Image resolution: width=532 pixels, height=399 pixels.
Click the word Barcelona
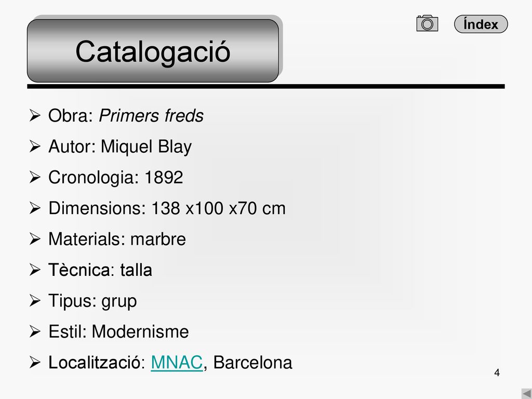tap(253, 362)
